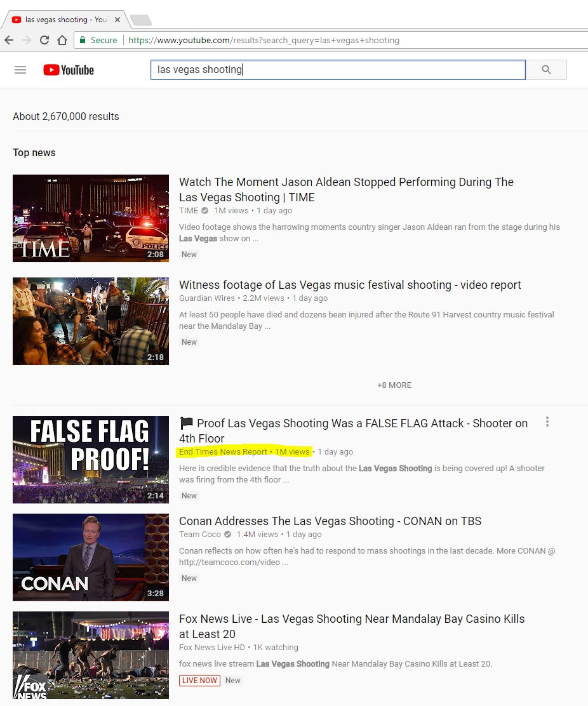
Task: Visit the Fox News Live HD channel
Action: 211,647
